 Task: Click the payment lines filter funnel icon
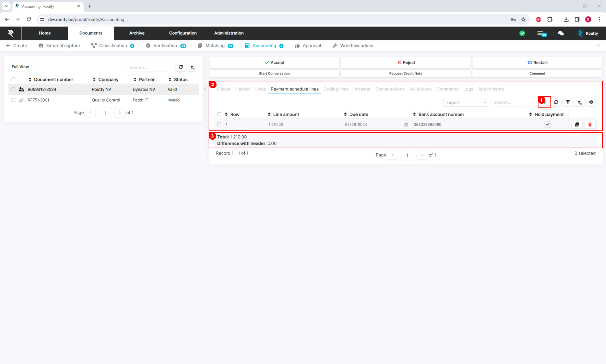[567, 102]
